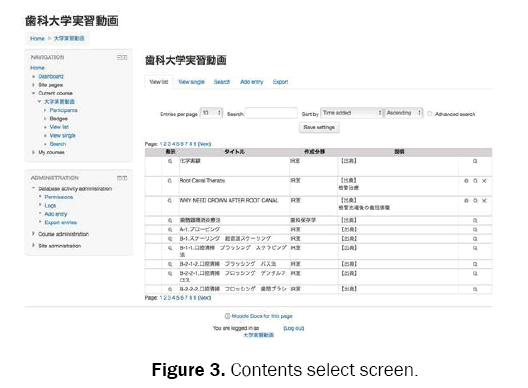Delete the Root Canal Therapy entry using X icon
The width and height of the screenshot is (528, 388).
[x=484, y=181]
